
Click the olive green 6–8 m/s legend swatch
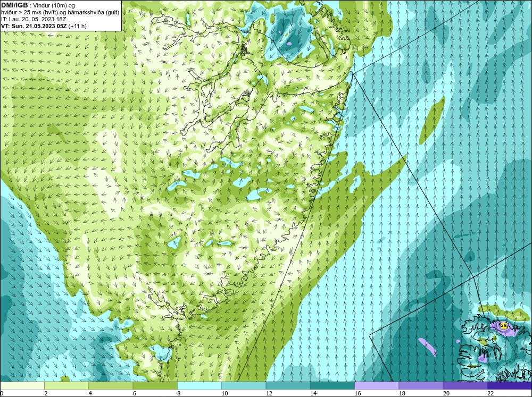click(155, 386)
